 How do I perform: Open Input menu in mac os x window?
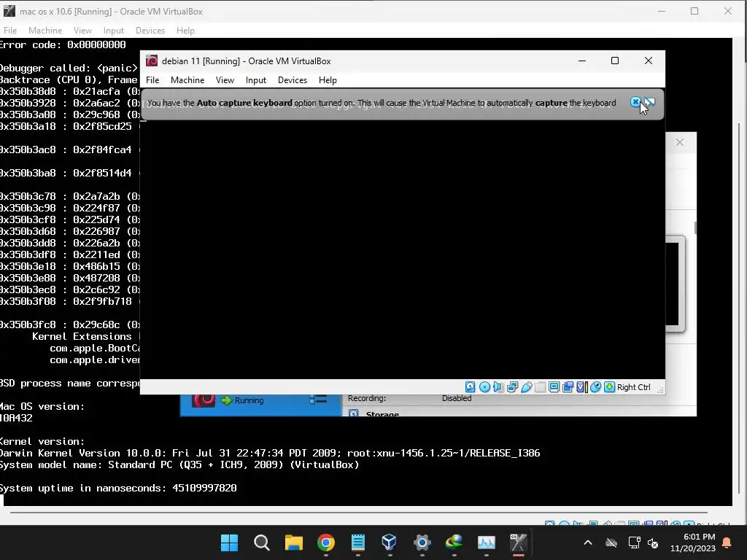pos(114,31)
